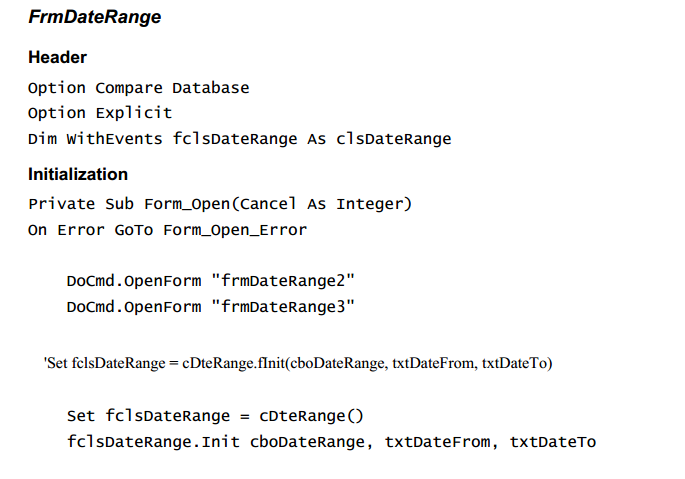Viewport: 685px width, 479px height.
Task: Click the Header section heading
Action: 58,57
